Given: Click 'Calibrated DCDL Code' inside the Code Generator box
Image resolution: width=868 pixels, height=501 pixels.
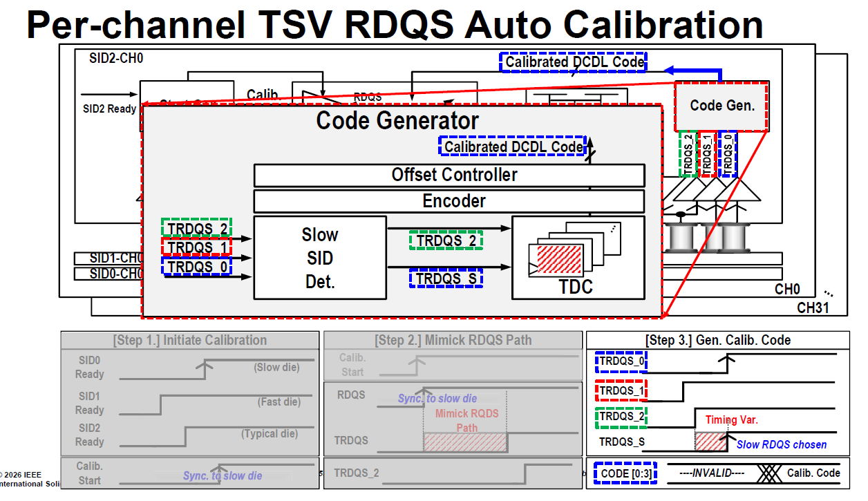Looking at the screenshot, I should pyautogui.click(x=513, y=146).
